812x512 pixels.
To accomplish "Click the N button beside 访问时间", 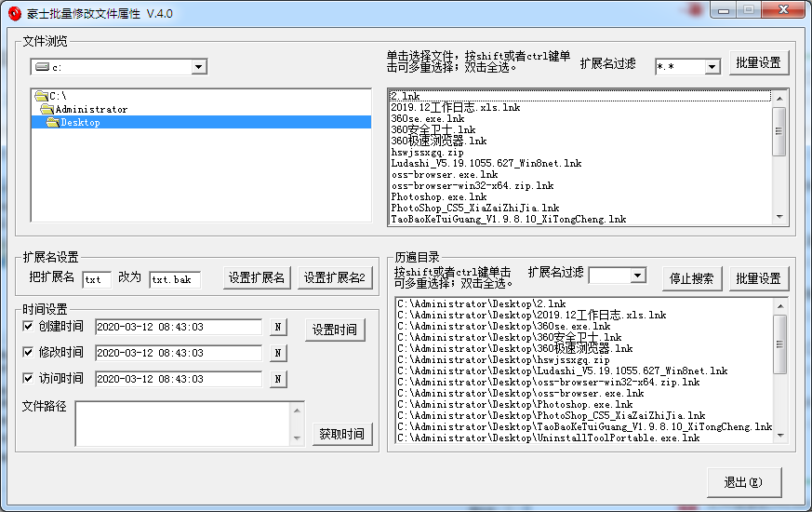I will click(x=278, y=379).
